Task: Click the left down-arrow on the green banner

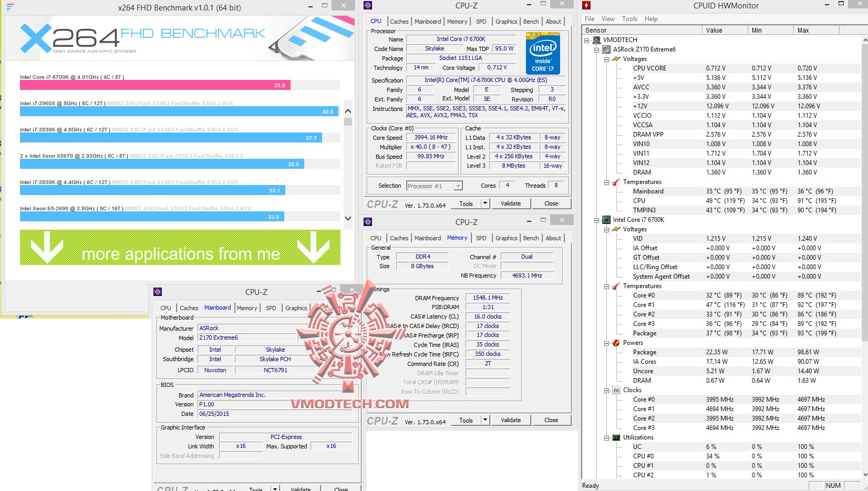Action: coord(47,247)
